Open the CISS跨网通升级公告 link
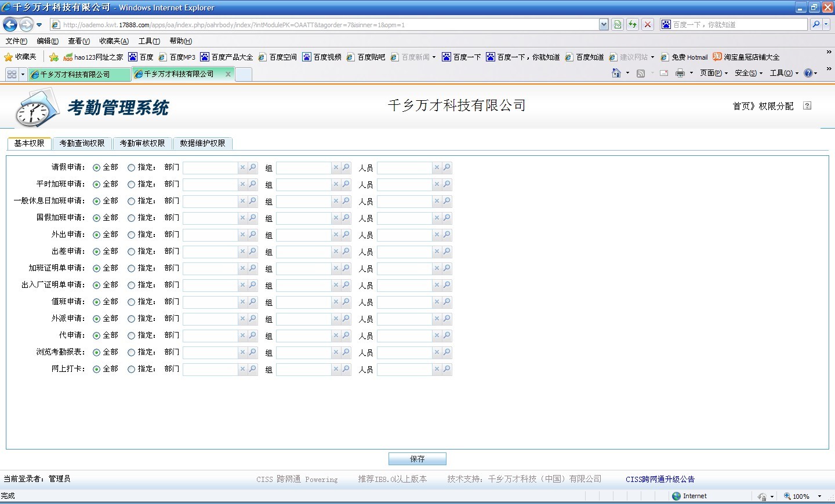This screenshot has width=835, height=504. tap(660, 479)
